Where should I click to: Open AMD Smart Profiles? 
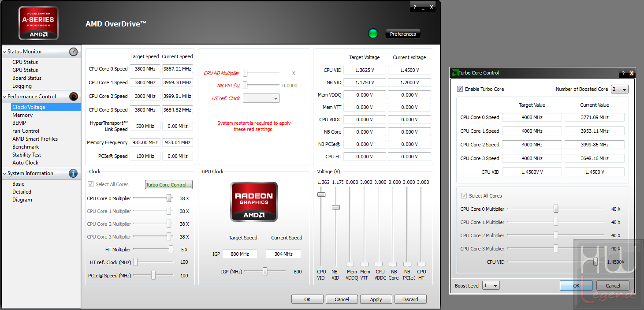click(35, 139)
